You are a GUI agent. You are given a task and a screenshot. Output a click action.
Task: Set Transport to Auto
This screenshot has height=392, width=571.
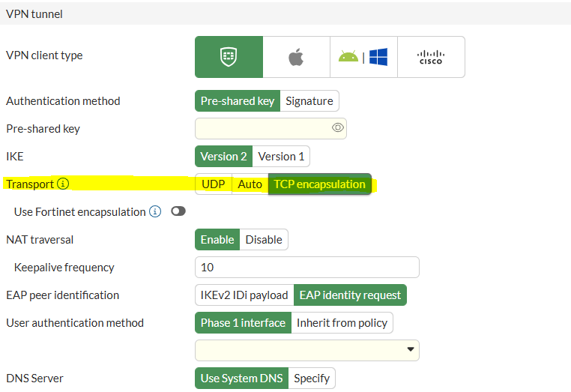pyautogui.click(x=250, y=184)
